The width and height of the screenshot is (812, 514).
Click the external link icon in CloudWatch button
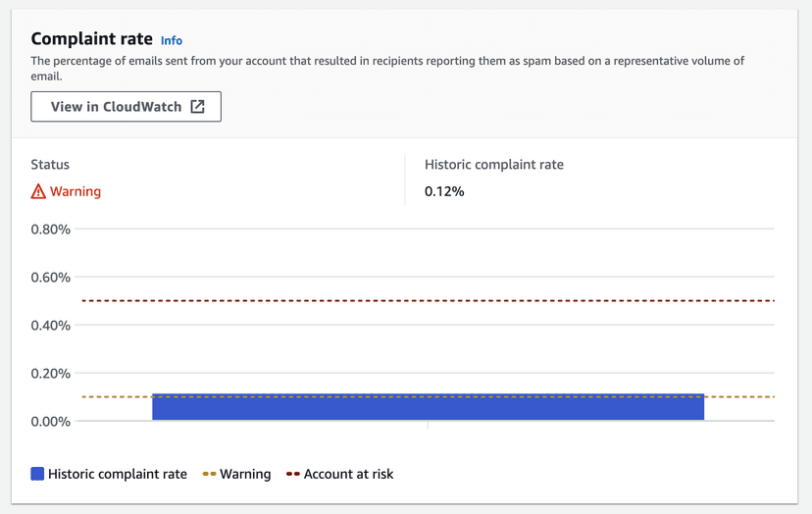point(198,107)
